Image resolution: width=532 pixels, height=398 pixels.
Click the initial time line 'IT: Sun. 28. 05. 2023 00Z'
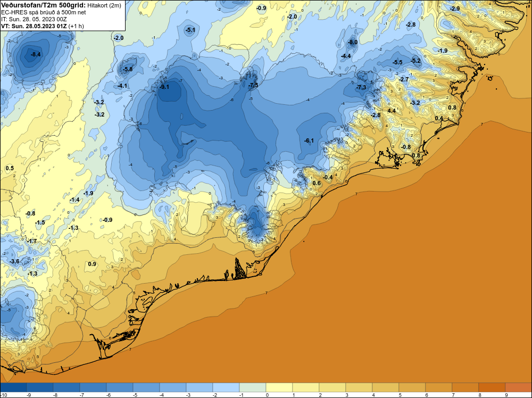pyautogui.click(x=34, y=19)
